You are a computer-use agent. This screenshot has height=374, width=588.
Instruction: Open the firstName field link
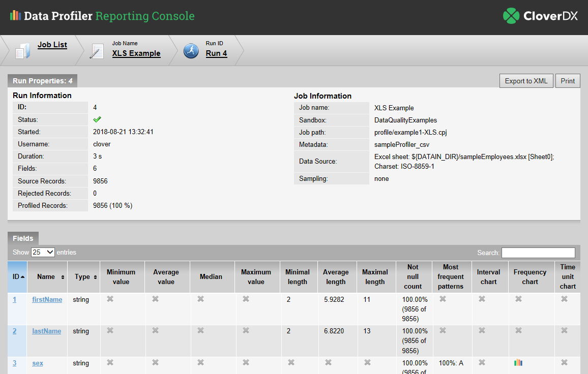47,300
